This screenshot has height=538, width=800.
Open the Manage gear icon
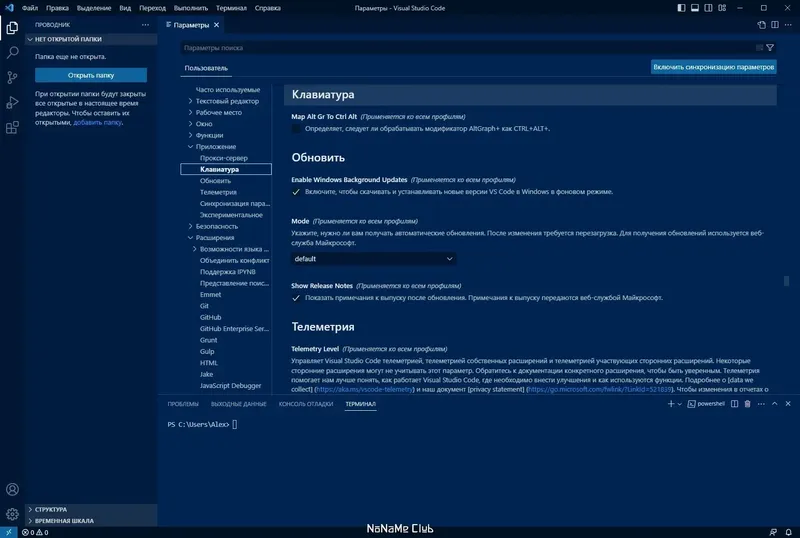12,513
